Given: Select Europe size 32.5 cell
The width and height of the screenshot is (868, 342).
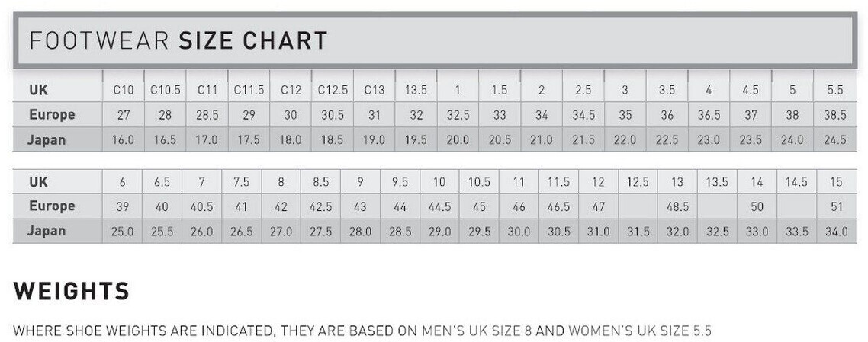Looking at the screenshot, I should tap(458, 115).
